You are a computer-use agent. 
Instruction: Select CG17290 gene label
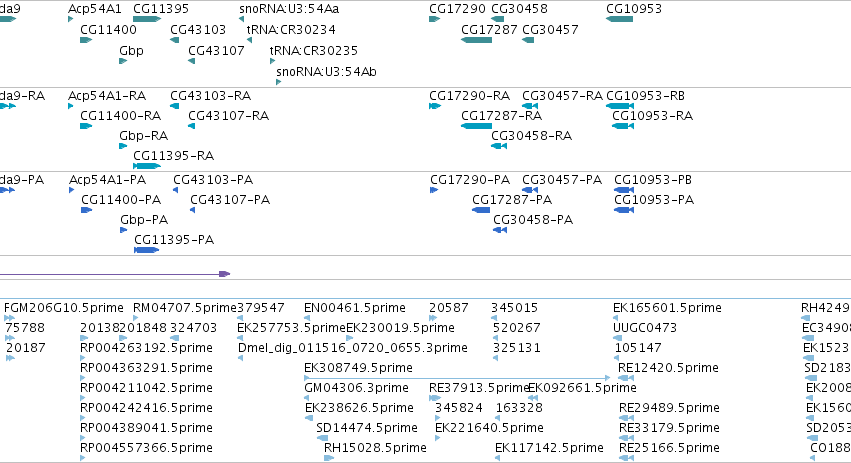coord(457,9)
